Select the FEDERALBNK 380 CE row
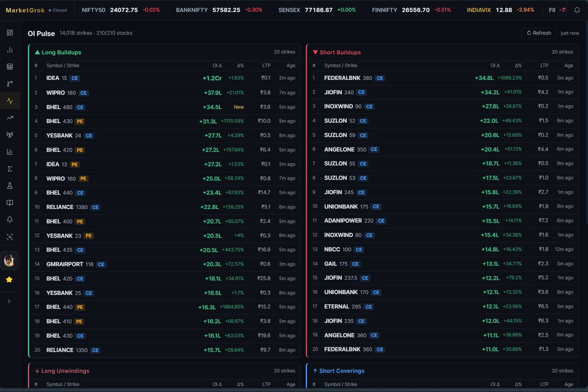This screenshot has height=392, width=588. coord(442,78)
